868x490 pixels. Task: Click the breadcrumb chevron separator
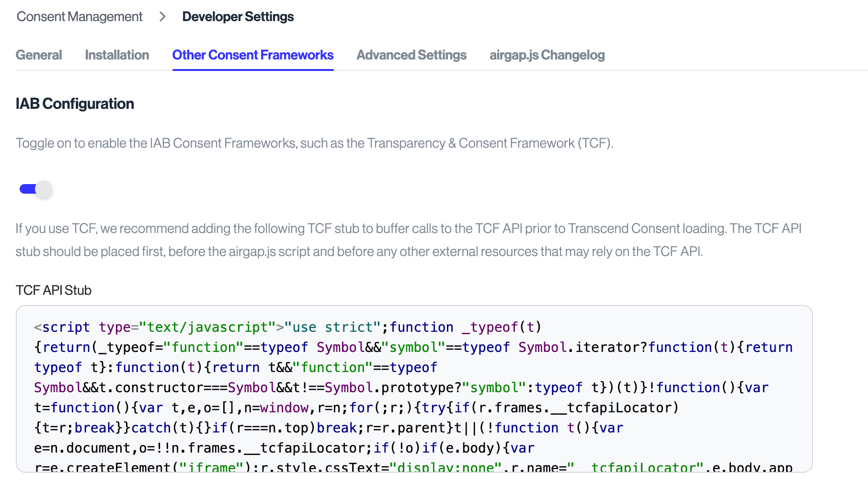point(162,17)
